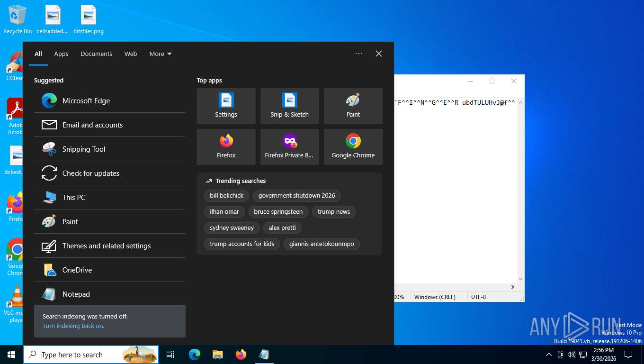Click the Type here to search box
644x364 pixels.
pyautogui.click(x=91, y=355)
